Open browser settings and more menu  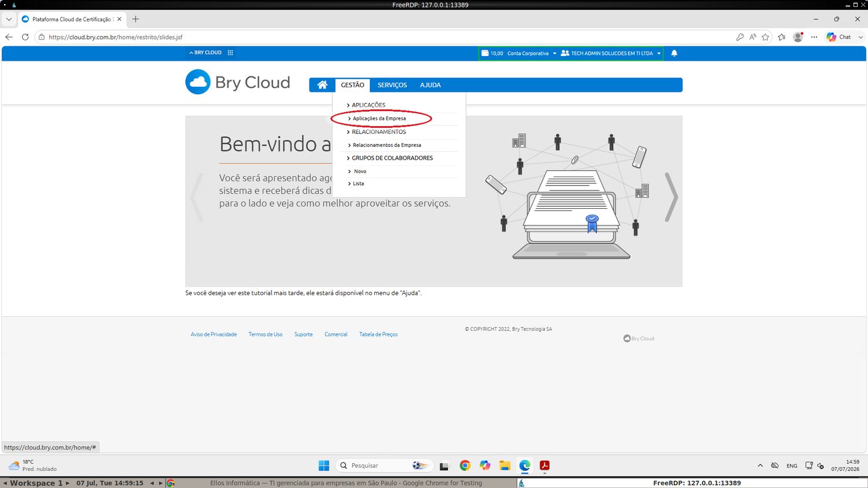coord(814,37)
